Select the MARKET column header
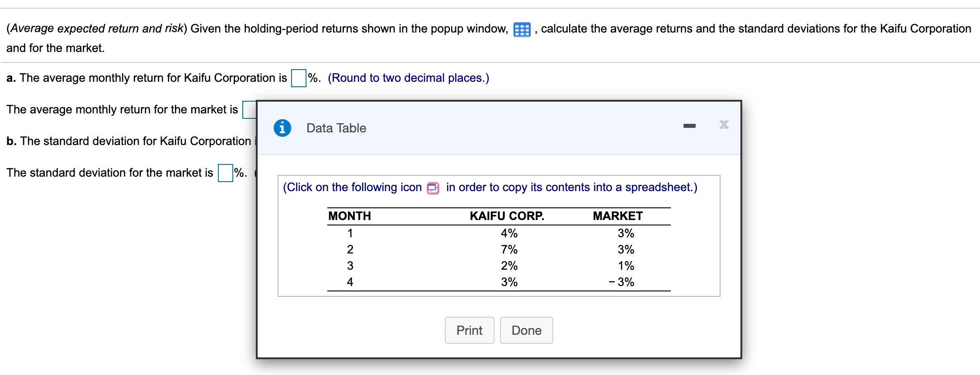The height and width of the screenshot is (375, 980). click(x=617, y=216)
